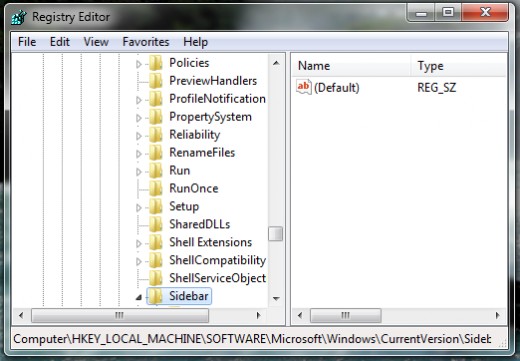The height and width of the screenshot is (361, 520).
Task: Click the tree pane up scroll arrow
Action: coord(276,63)
